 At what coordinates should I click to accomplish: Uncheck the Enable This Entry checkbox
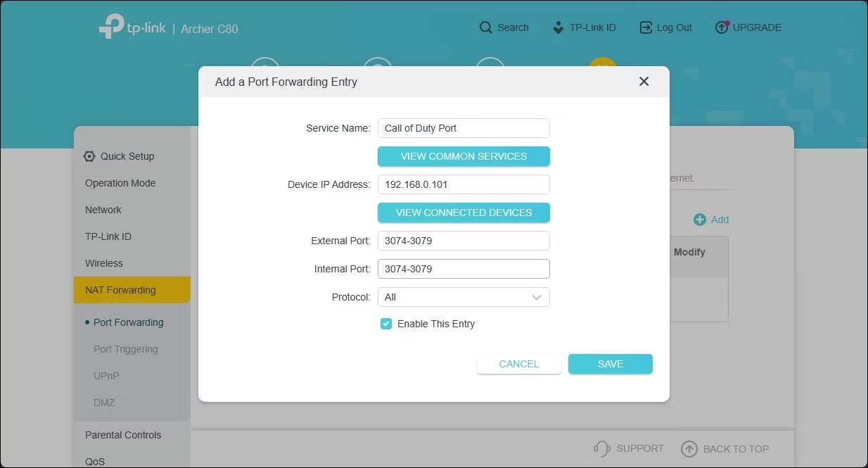click(386, 324)
